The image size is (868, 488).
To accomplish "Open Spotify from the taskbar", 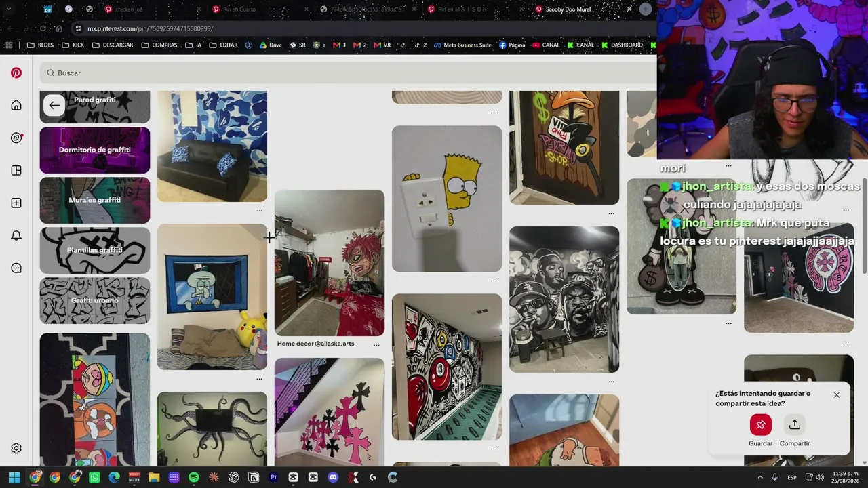I will click(194, 477).
